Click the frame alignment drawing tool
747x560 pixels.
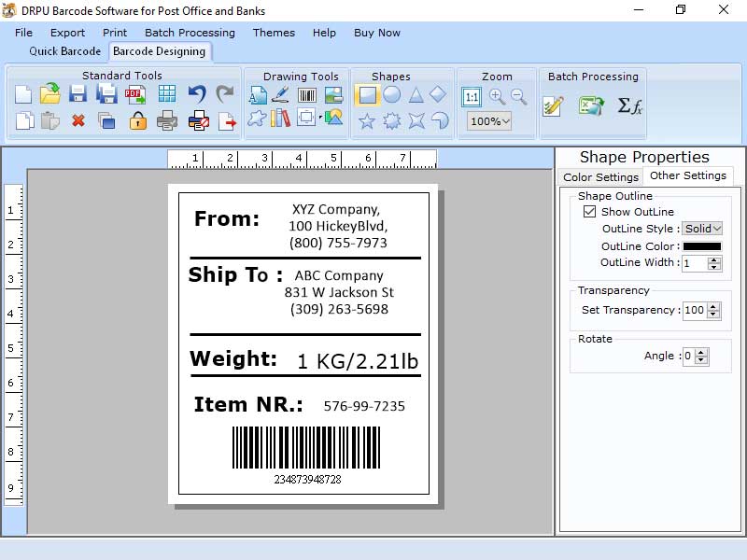click(306, 118)
